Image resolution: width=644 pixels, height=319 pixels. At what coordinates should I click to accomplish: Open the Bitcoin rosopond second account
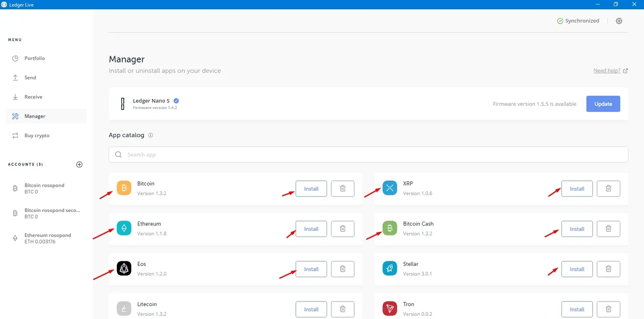(46, 214)
